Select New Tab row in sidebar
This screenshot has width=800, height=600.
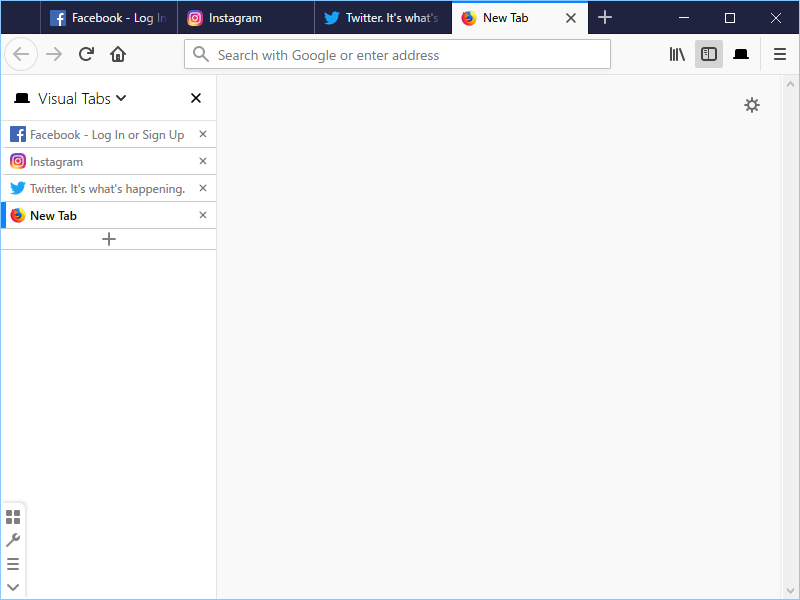[x=109, y=215]
